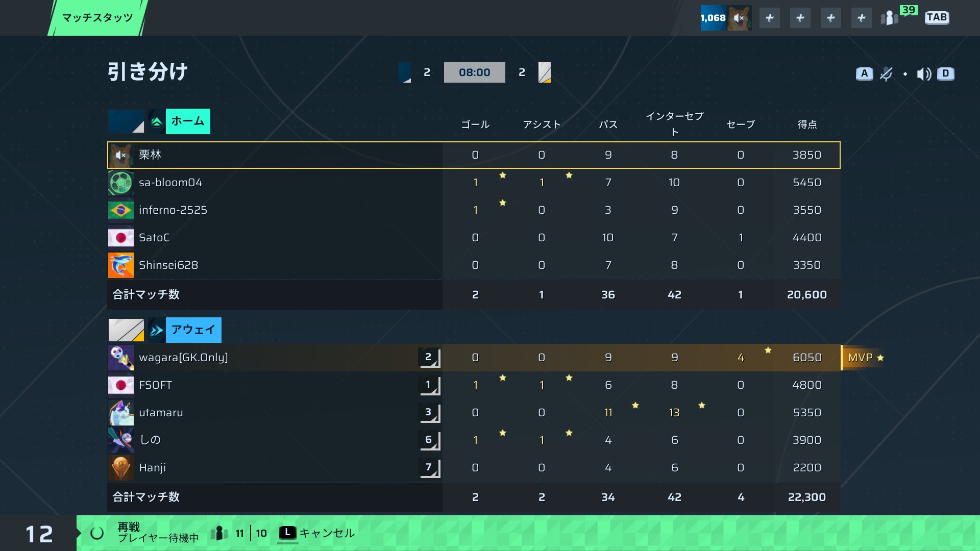
Task: Select the アウェイ team label
Action: 193,330
